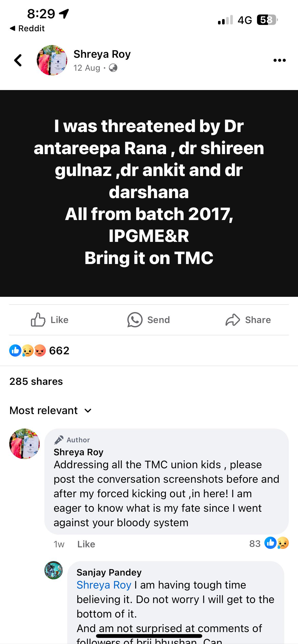Tap the Share arrow icon

233,320
